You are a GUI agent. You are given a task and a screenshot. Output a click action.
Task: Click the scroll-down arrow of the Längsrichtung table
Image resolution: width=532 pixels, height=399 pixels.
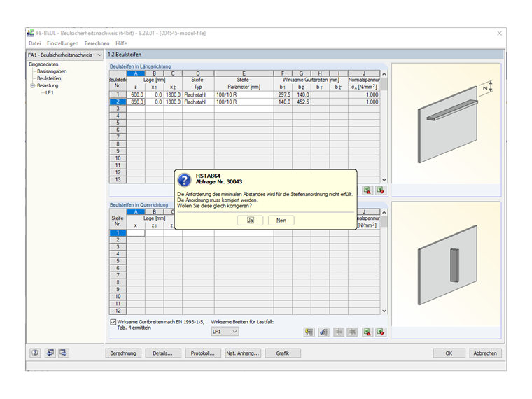click(384, 180)
